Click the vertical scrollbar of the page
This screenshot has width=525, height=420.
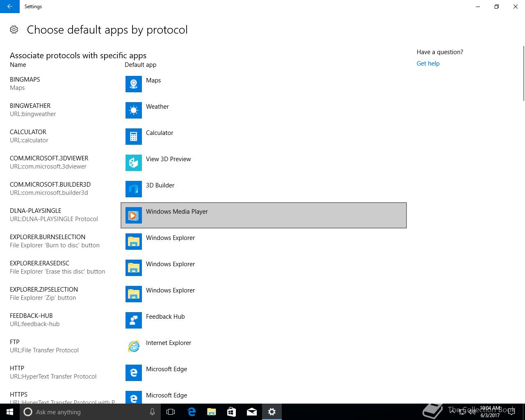pos(523,74)
